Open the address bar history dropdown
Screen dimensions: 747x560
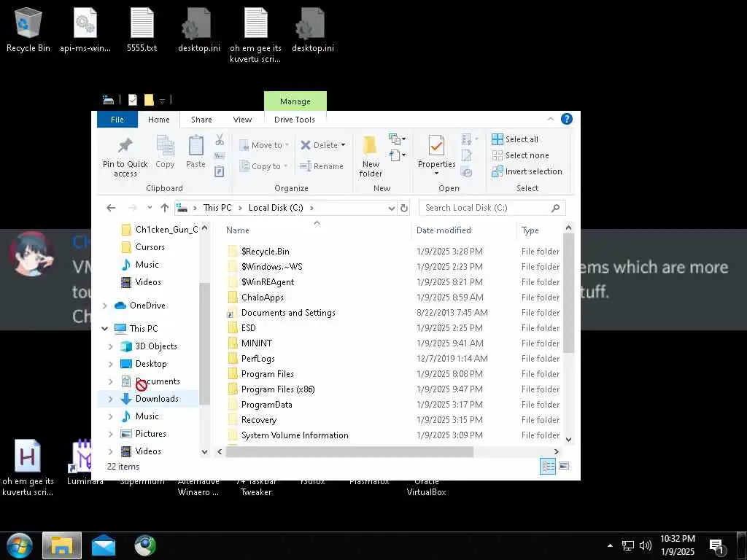click(x=391, y=208)
